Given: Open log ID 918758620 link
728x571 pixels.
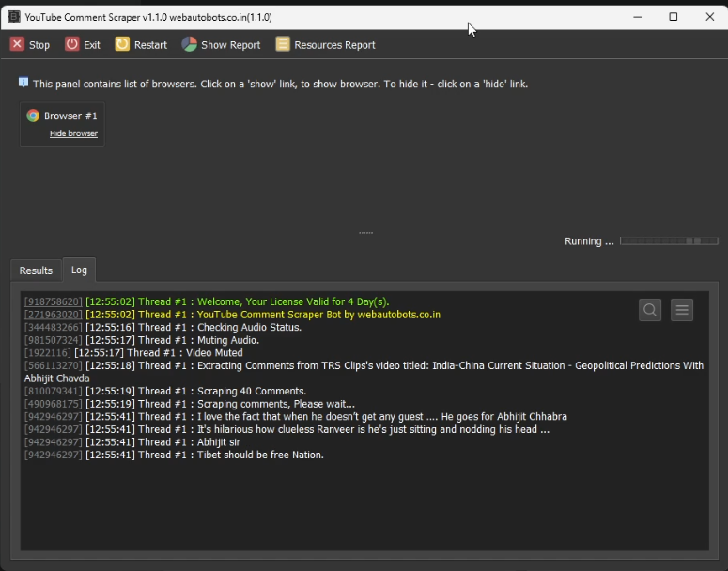Looking at the screenshot, I should (x=53, y=301).
